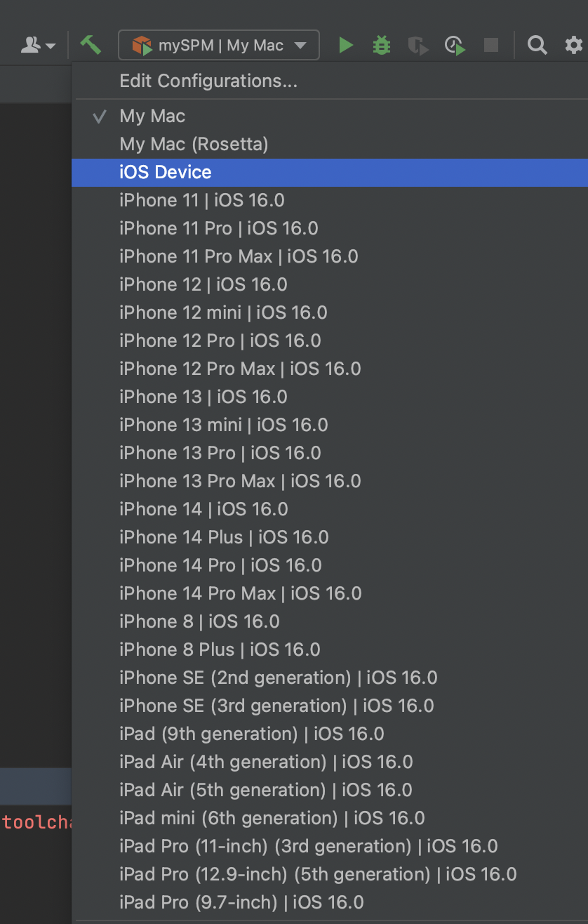Open the user account dropdown
This screenshot has width=588, height=924.
pyautogui.click(x=38, y=46)
